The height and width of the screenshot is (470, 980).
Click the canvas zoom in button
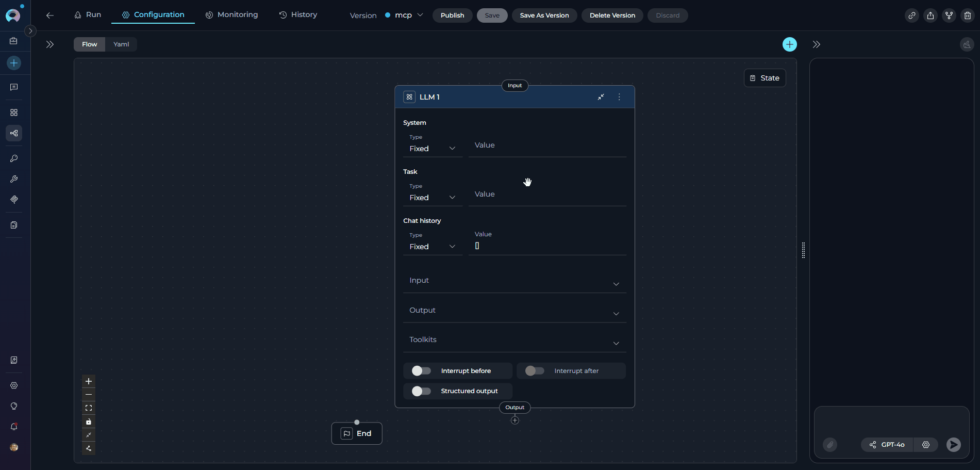pos(89,381)
